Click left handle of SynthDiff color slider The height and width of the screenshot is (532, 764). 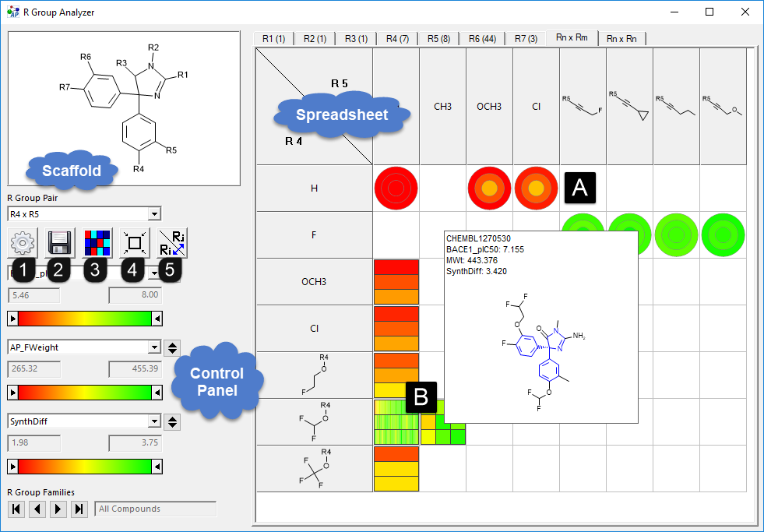click(x=13, y=467)
